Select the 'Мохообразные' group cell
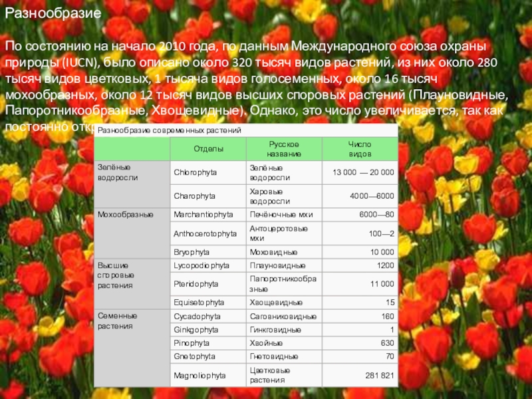 [x=126, y=215]
